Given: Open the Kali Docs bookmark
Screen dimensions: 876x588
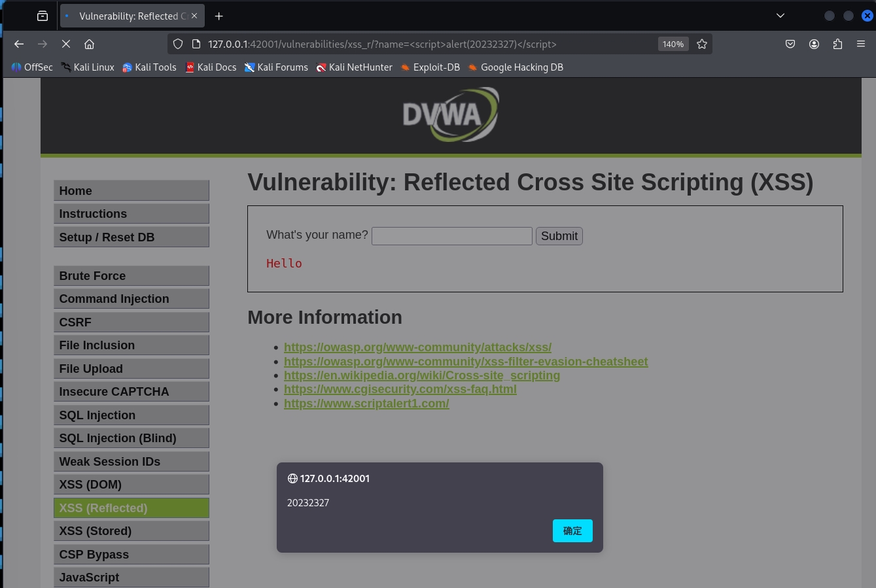Looking at the screenshot, I should 211,67.
